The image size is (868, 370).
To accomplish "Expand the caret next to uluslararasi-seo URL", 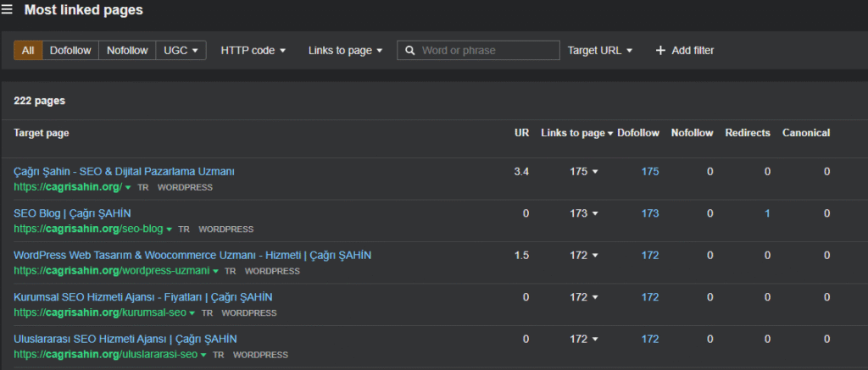I will (x=203, y=355).
